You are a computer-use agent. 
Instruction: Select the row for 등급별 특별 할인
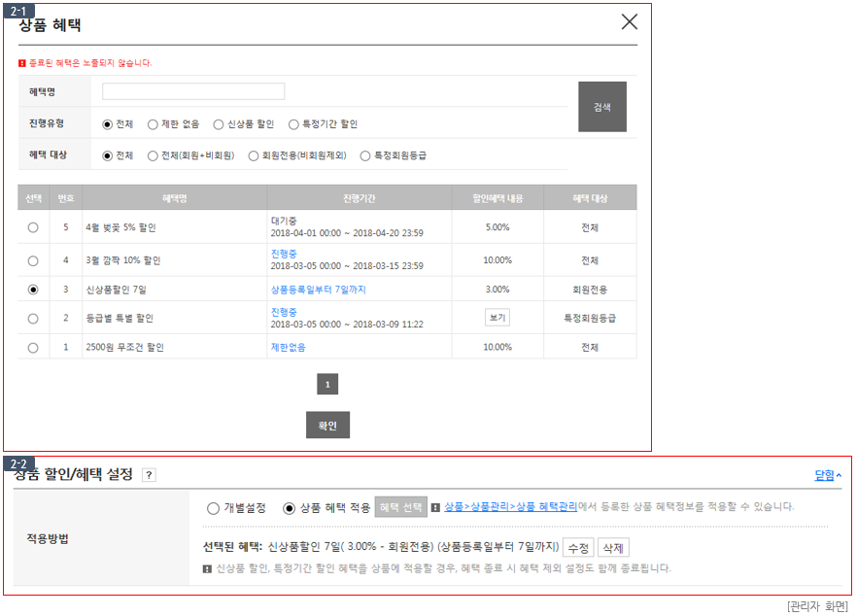[33, 318]
